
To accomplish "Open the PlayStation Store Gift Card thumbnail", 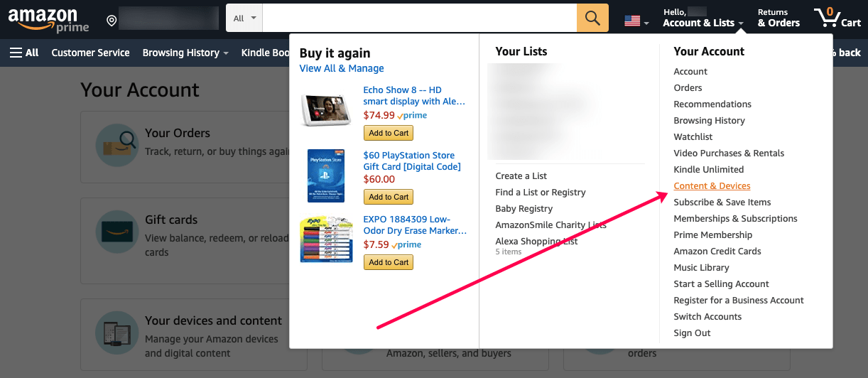I will pos(326,175).
